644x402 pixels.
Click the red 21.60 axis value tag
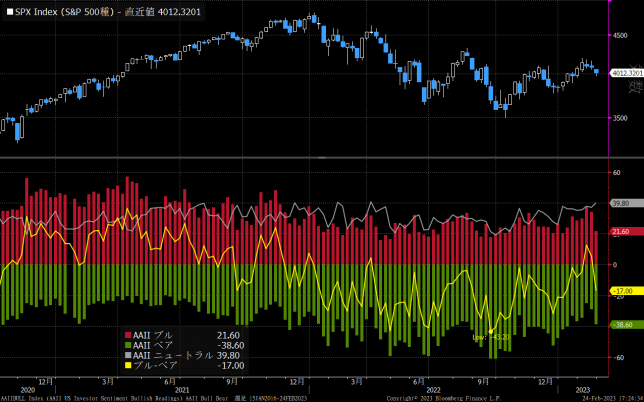point(627,232)
